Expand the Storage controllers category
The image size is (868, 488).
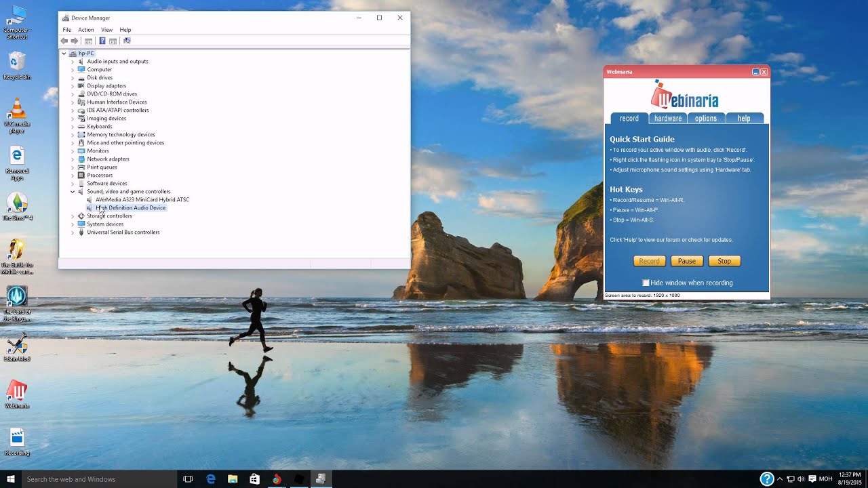click(x=73, y=216)
